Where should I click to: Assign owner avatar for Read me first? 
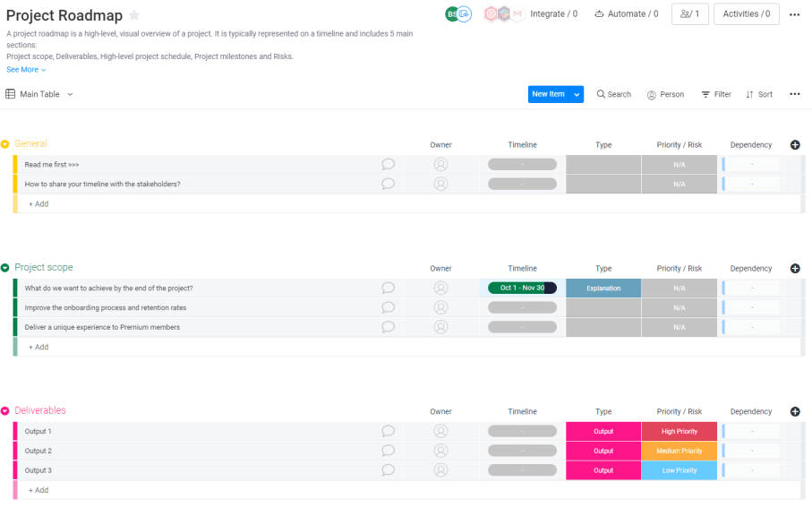point(440,164)
